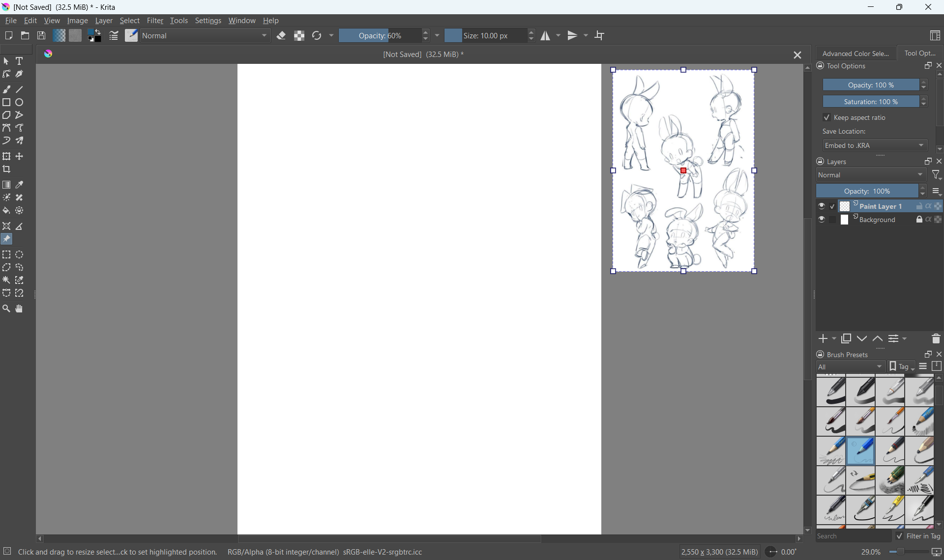Viewport: 944px width, 560px height.
Task: Toggle Filter in Tag checkbox
Action: tap(899, 536)
